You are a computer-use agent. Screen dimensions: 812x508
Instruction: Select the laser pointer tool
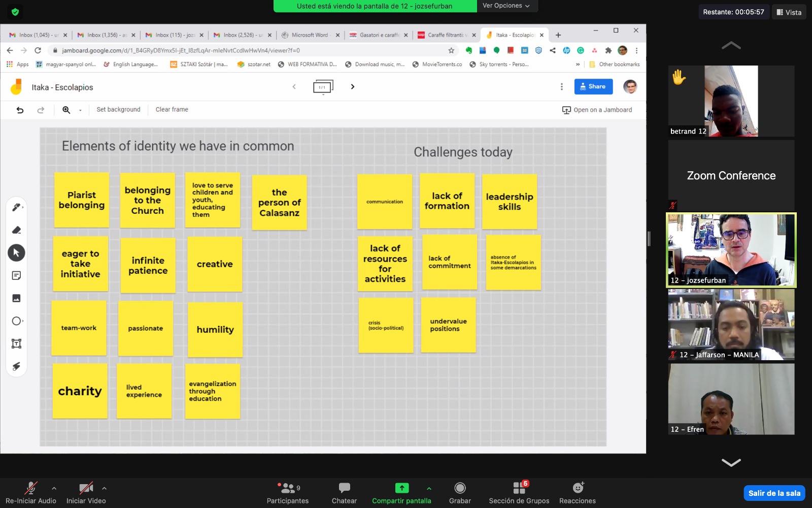(x=16, y=366)
